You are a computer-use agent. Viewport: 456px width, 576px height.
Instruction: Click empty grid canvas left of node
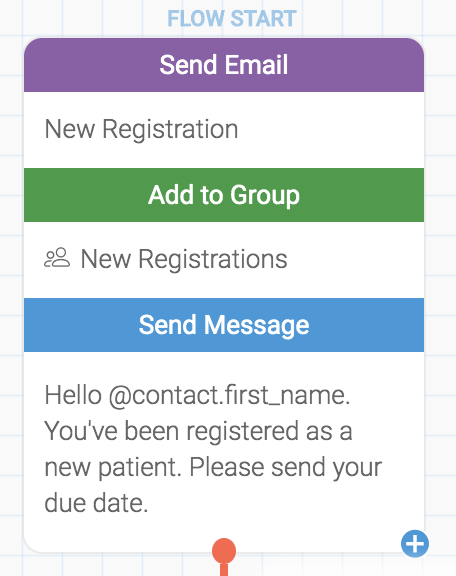click(x=11, y=294)
